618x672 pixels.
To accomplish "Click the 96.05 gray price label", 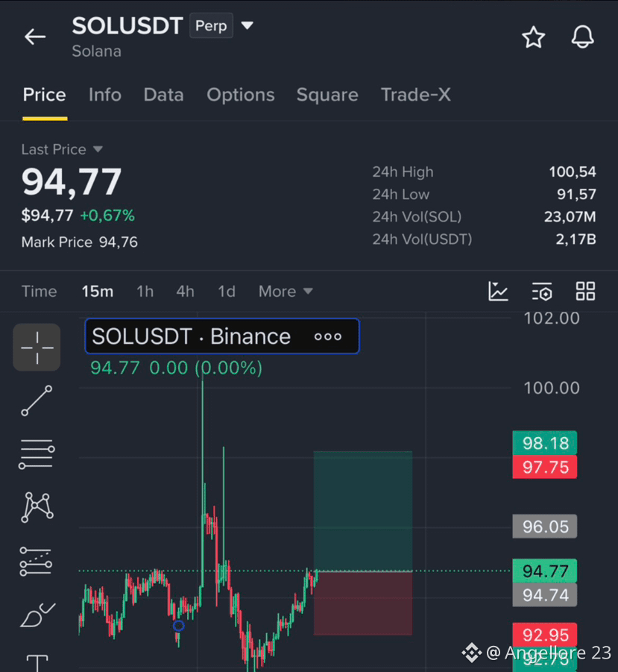I will [545, 527].
